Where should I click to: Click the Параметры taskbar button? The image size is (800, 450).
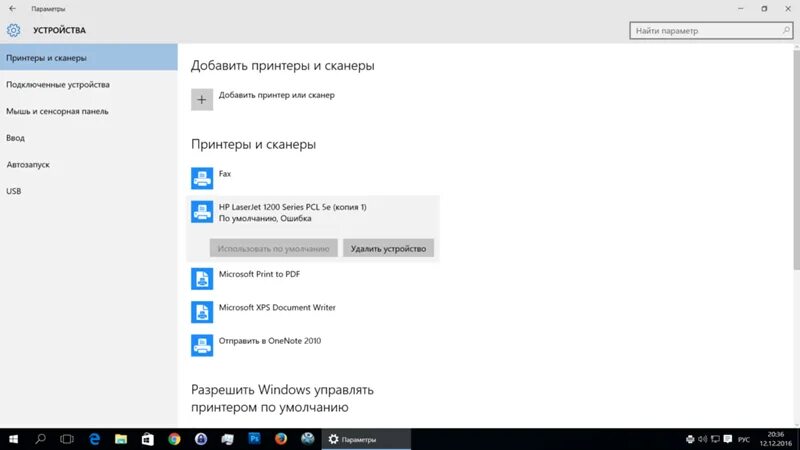click(366, 439)
